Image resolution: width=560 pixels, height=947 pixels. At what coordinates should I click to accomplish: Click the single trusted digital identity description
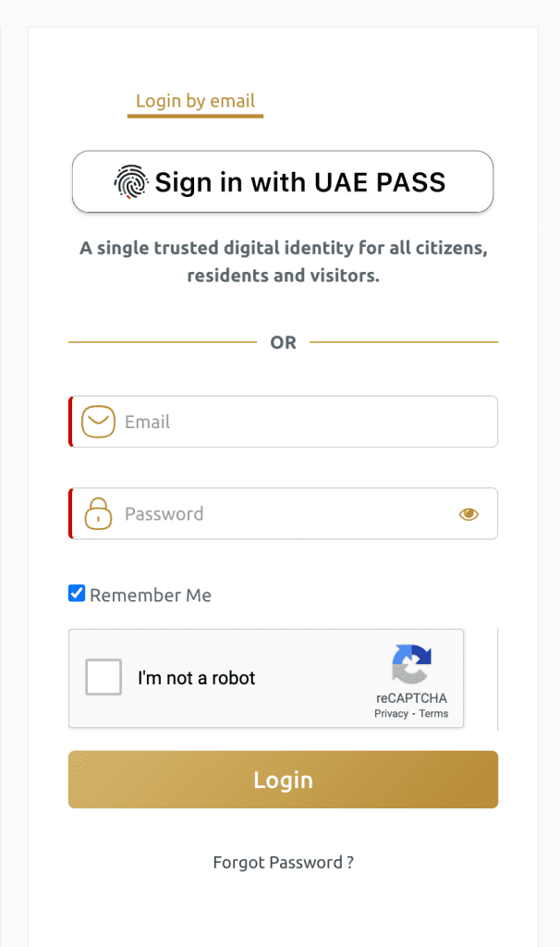coord(283,262)
